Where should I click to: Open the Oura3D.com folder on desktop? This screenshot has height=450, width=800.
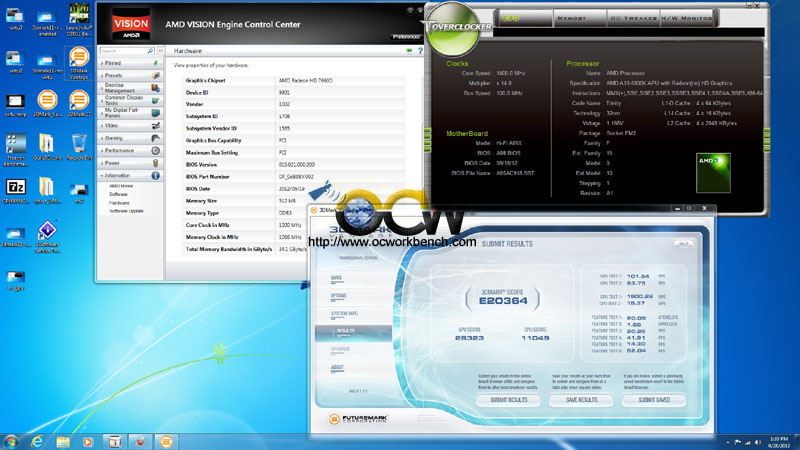(47, 147)
